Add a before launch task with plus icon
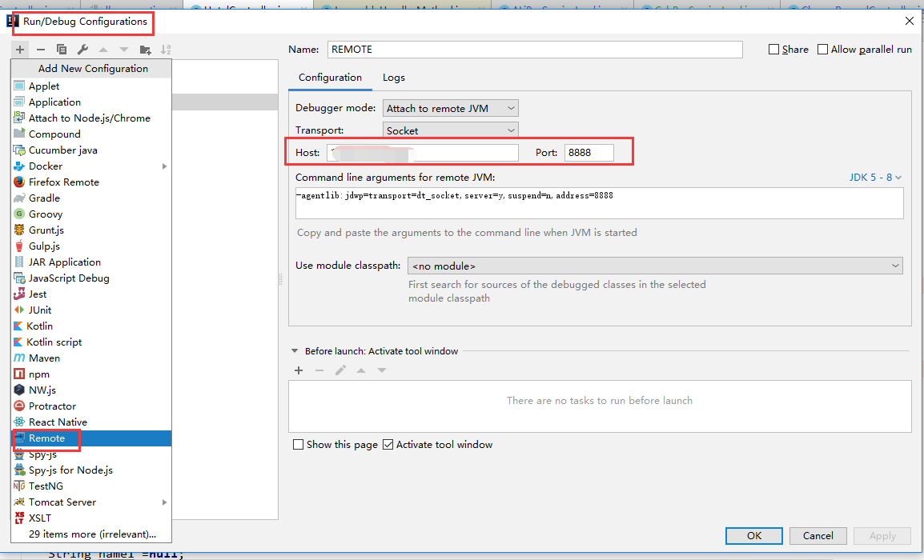The image size is (924, 560). point(299,370)
